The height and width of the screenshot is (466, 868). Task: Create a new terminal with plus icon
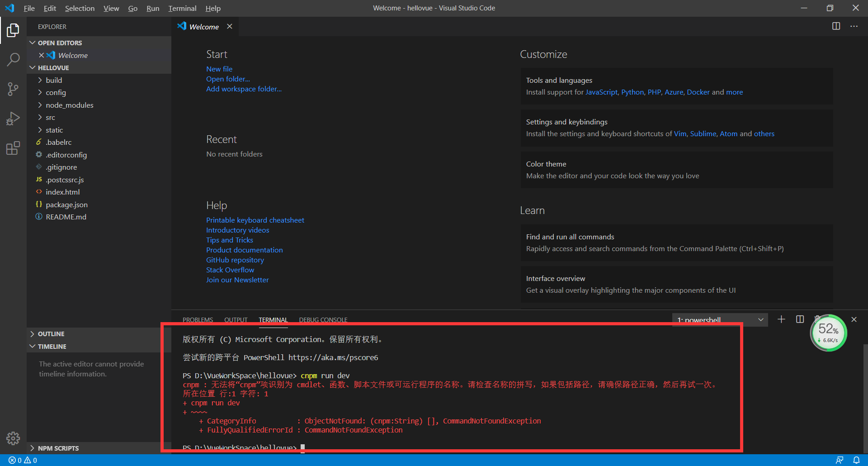point(781,319)
